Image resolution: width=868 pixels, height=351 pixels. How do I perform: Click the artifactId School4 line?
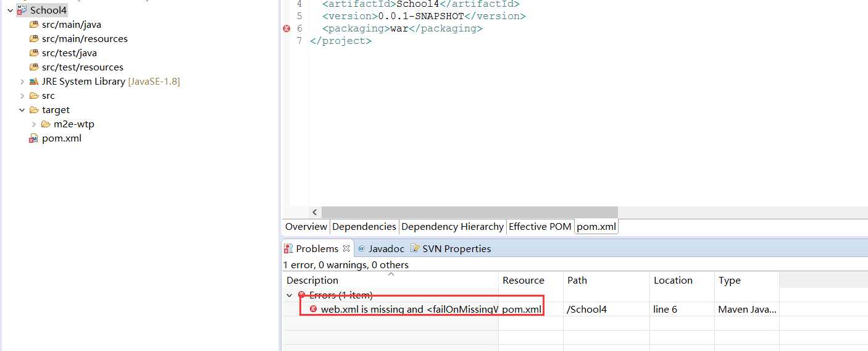click(x=420, y=4)
